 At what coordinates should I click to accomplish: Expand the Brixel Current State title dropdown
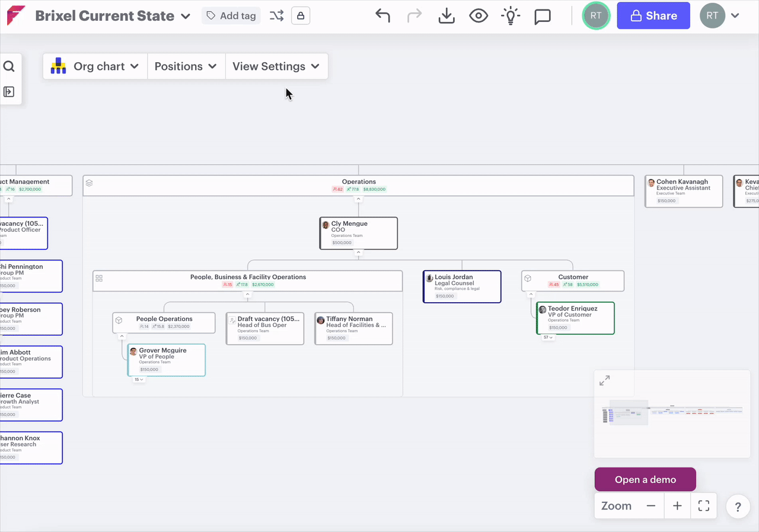click(186, 17)
